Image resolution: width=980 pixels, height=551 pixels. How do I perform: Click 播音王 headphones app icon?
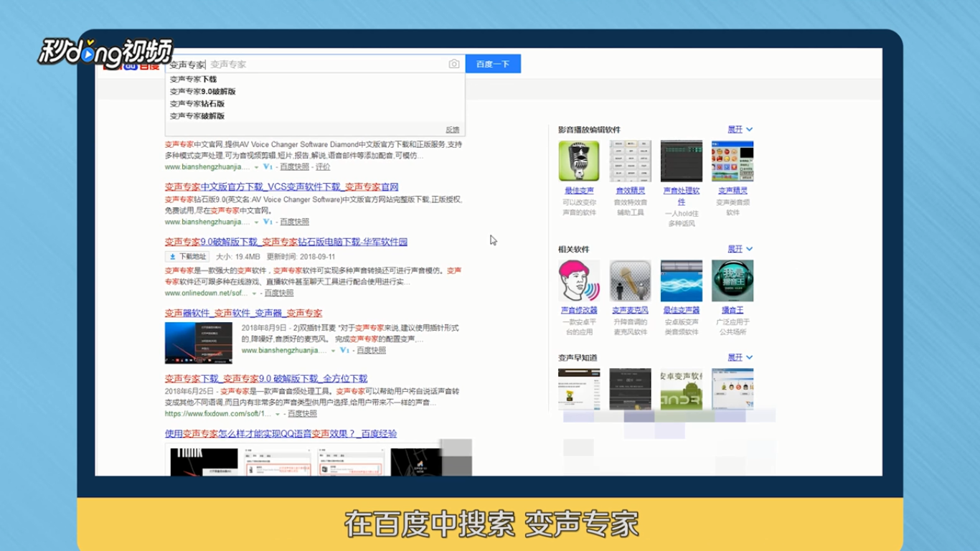pyautogui.click(x=732, y=281)
